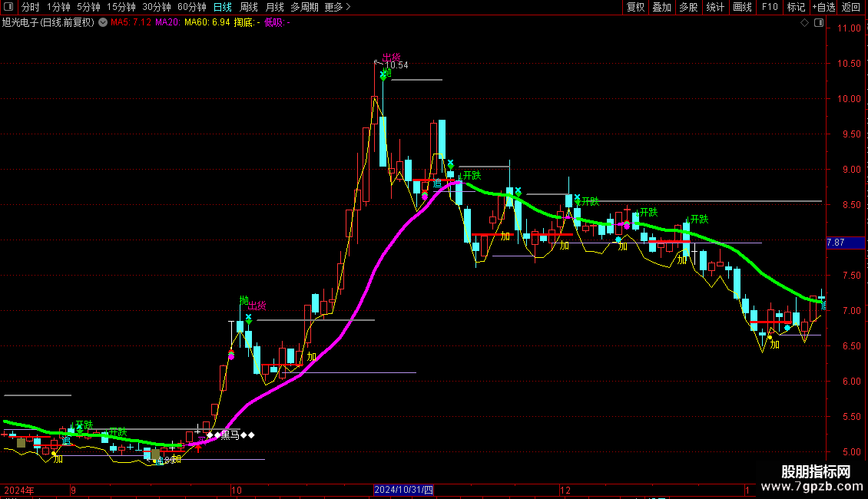The width and height of the screenshot is (868, 499).
Task: Select the 60分钟 period tab
Action: point(192,7)
